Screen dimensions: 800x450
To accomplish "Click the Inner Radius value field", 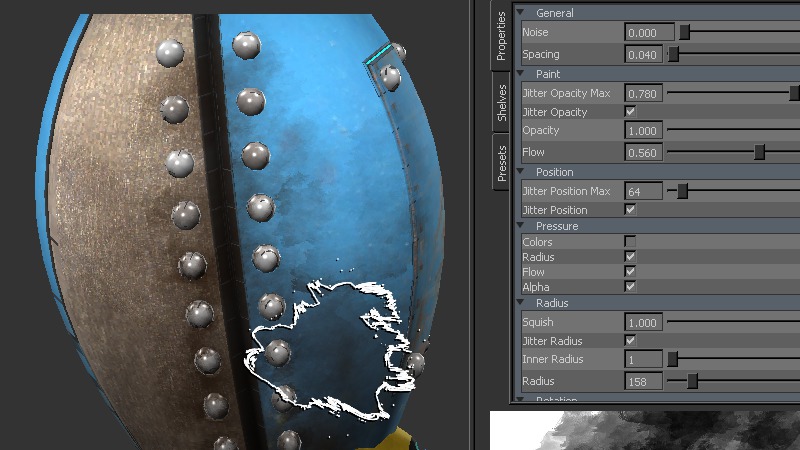I will click(x=644, y=359).
